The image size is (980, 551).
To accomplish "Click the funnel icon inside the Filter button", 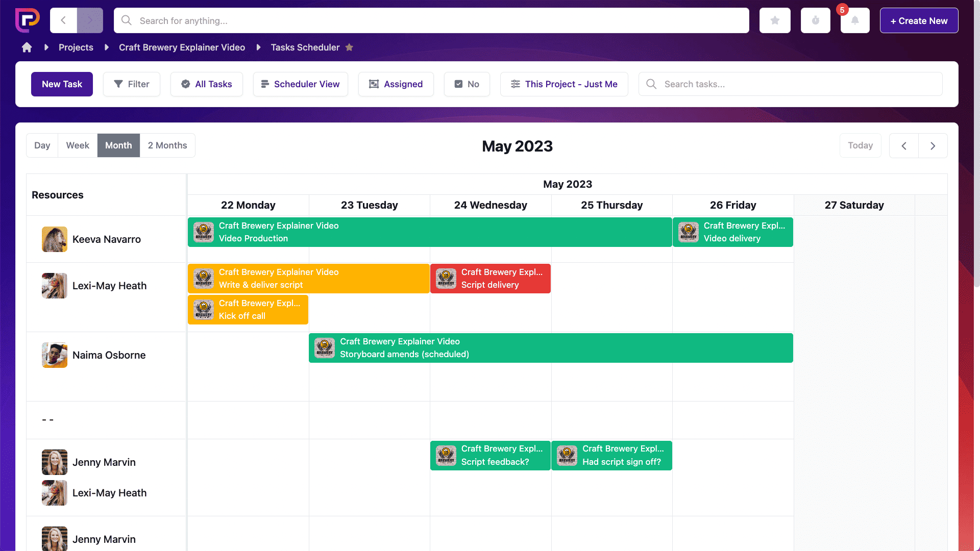I will point(118,84).
